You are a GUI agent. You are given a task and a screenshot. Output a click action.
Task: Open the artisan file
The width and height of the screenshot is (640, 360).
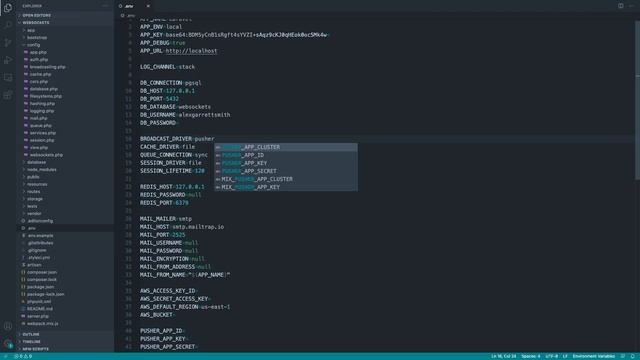(x=65, y=265)
